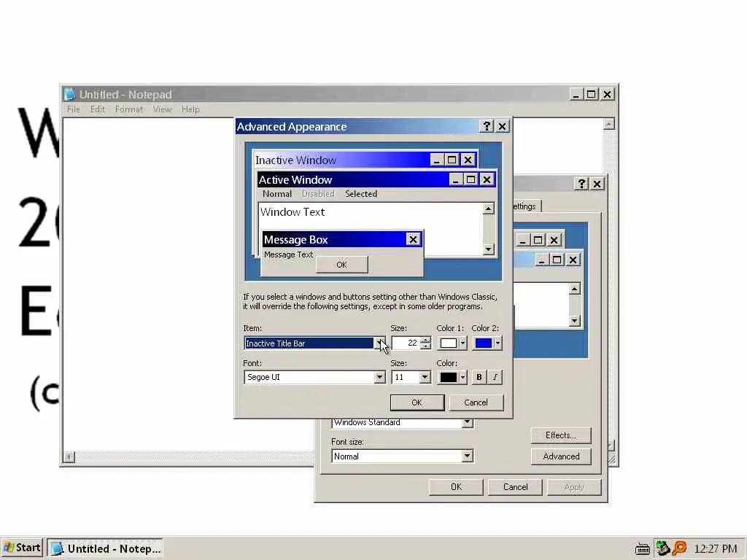The height and width of the screenshot is (560, 747).
Task: Click Notepad's vertical scrollbar up arrow
Action: (609, 124)
